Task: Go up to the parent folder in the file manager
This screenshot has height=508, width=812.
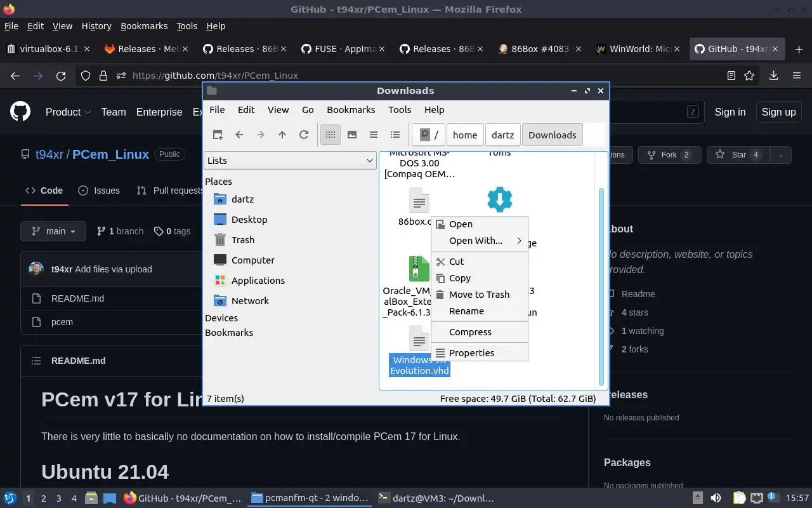Action: point(282,135)
